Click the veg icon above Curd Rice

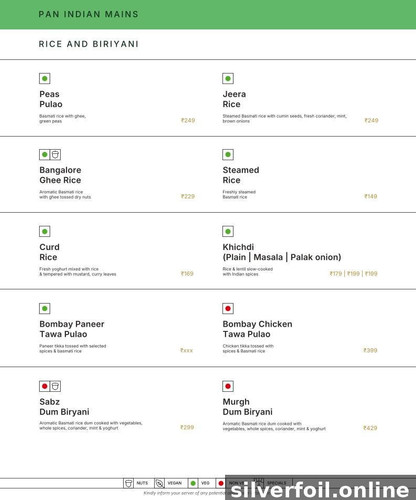(x=45, y=231)
